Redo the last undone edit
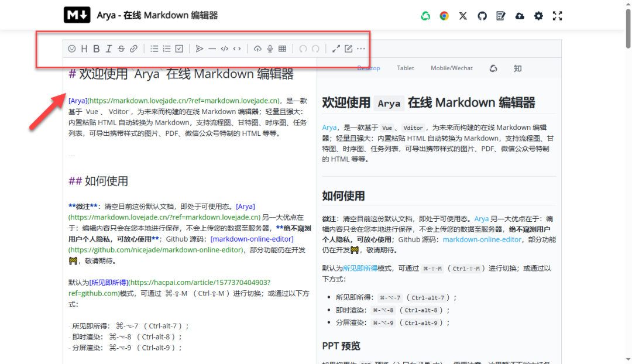The height and width of the screenshot is (364, 632). pos(315,49)
